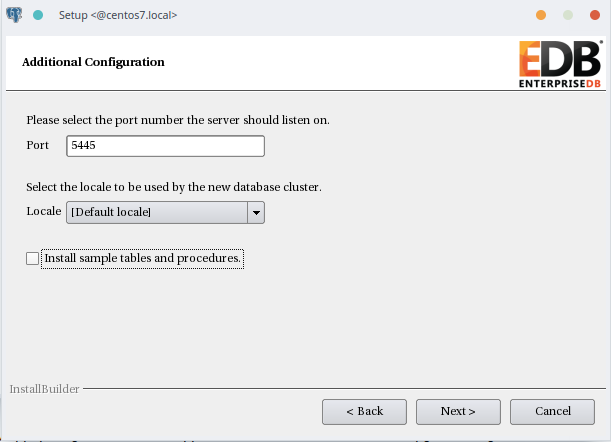Click the PostgreSQL elephant icon in title bar
The width and height of the screenshot is (611, 442).
(x=14, y=15)
